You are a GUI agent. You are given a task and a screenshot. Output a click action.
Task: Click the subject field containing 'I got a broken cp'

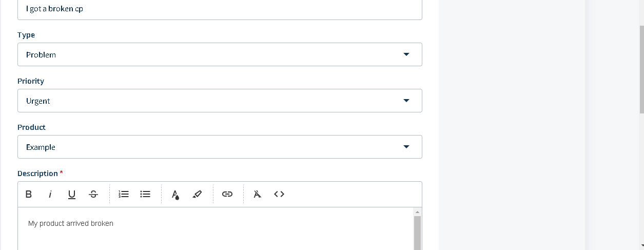220,9
